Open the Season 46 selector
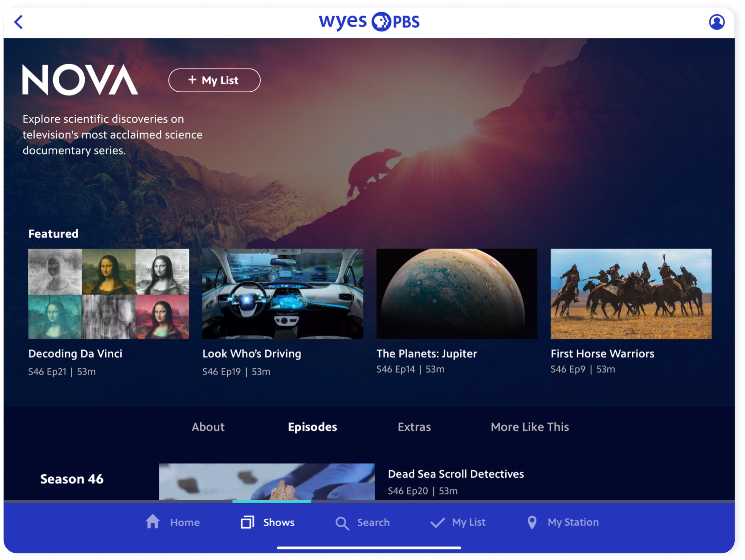745x560 pixels. pos(72,479)
